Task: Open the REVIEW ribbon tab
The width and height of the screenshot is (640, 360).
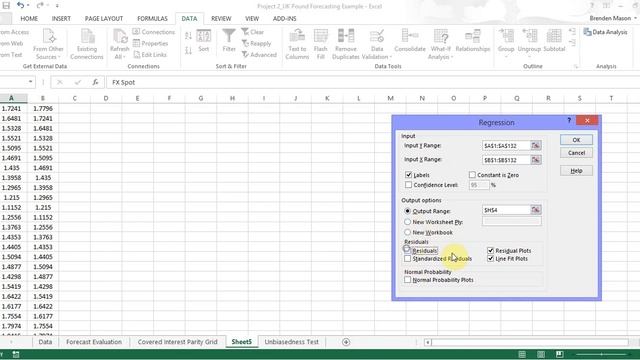Action: point(221,19)
